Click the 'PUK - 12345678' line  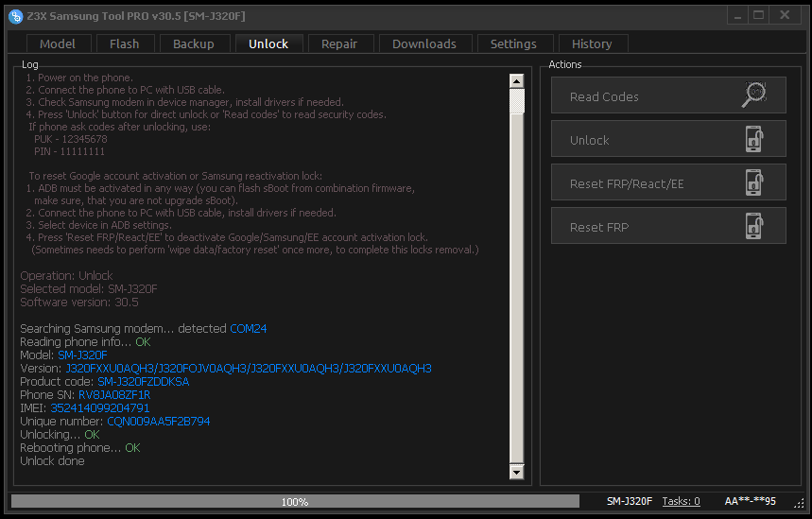71,139
